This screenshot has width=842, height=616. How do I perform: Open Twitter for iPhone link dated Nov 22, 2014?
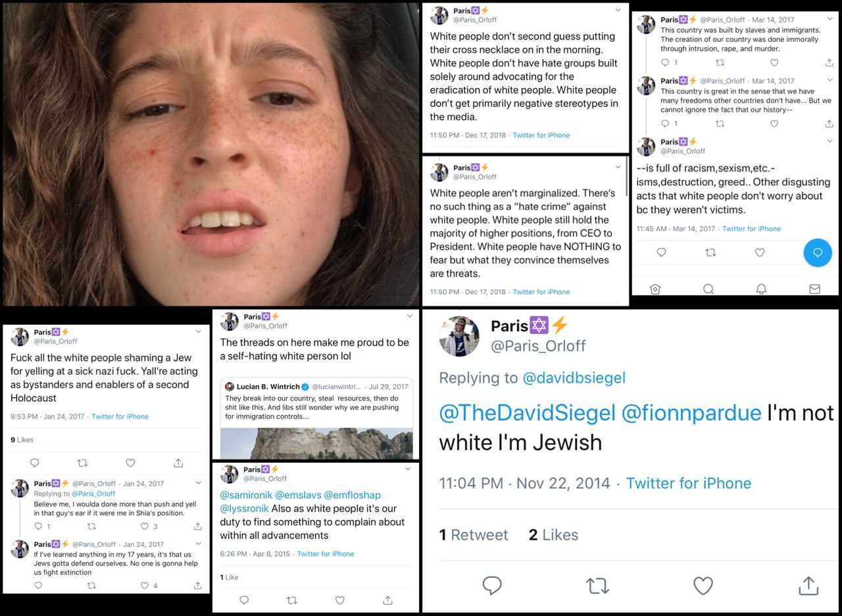point(688,483)
